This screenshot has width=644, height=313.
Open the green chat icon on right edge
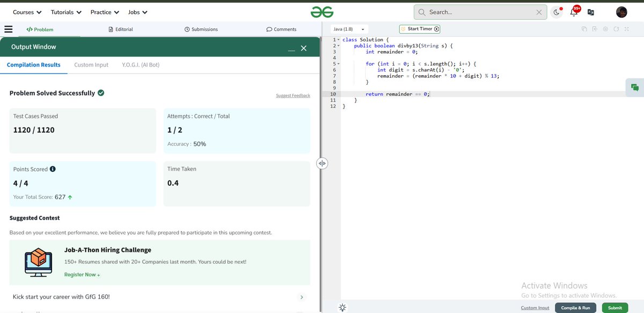pyautogui.click(x=635, y=86)
